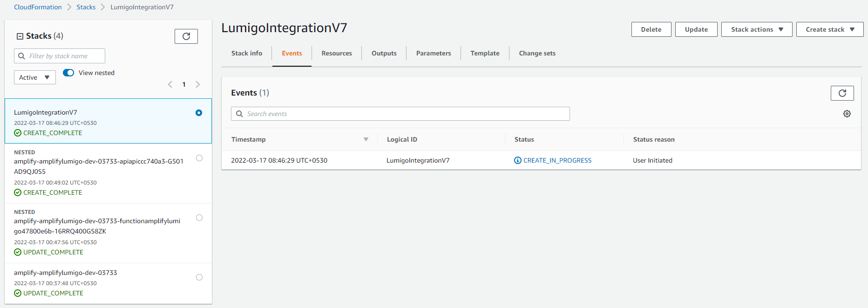Click UPDATE_COMPLETE under functionamplifylumigo stack

click(53, 252)
